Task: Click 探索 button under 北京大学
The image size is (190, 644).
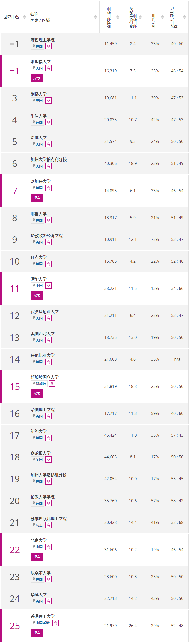Action: 37,557
